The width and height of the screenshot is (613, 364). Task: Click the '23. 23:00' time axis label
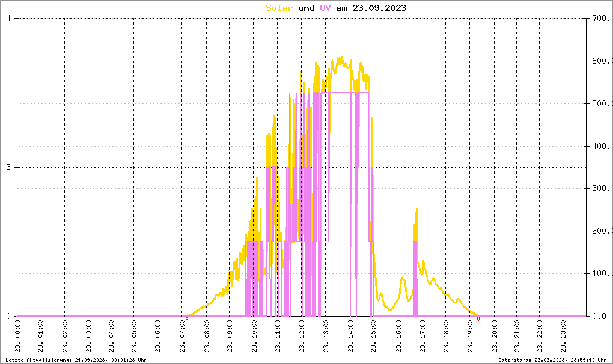563,336
